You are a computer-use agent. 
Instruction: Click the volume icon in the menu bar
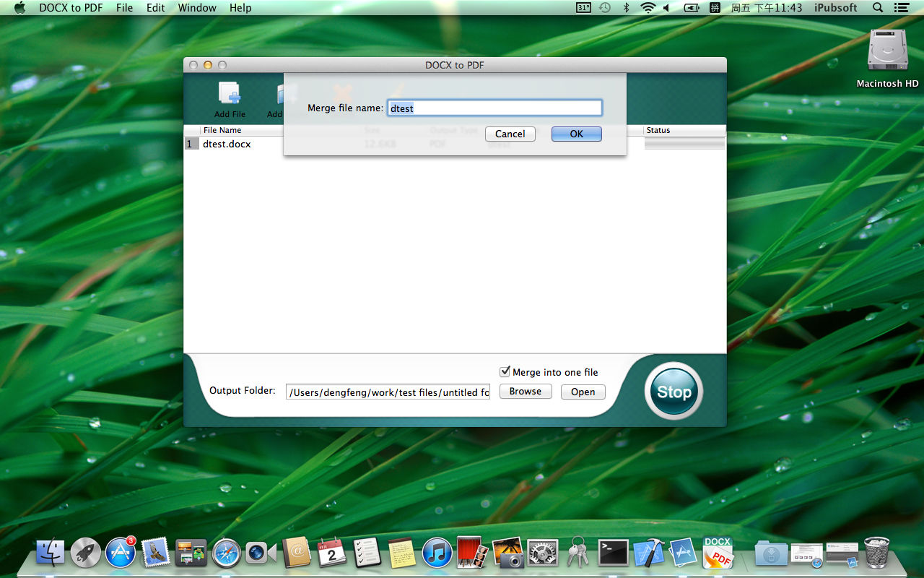click(666, 8)
